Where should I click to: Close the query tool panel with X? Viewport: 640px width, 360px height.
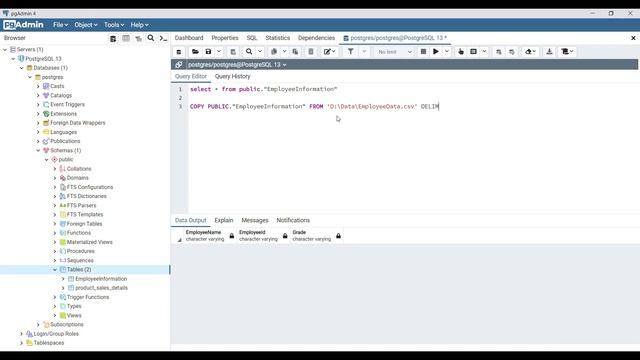coord(633,38)
